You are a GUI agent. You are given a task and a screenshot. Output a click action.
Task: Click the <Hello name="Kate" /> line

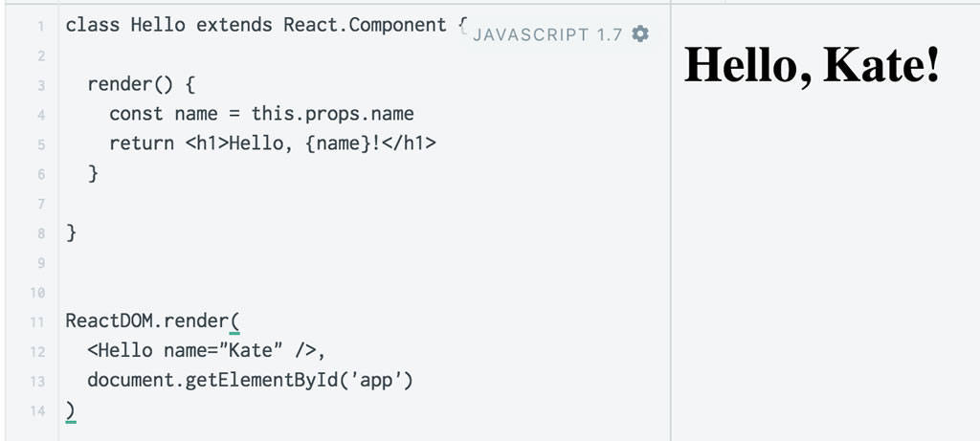[207, 351]
